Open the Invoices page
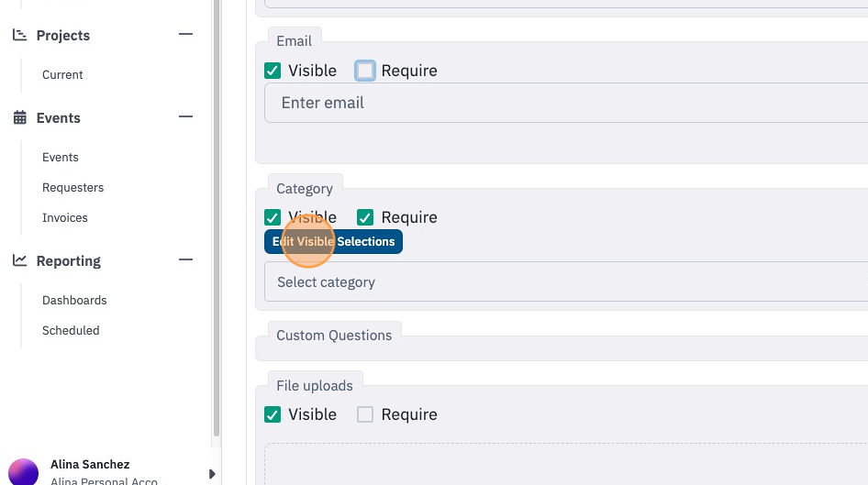This screenshot has height=485, width=868. point(65,218)
